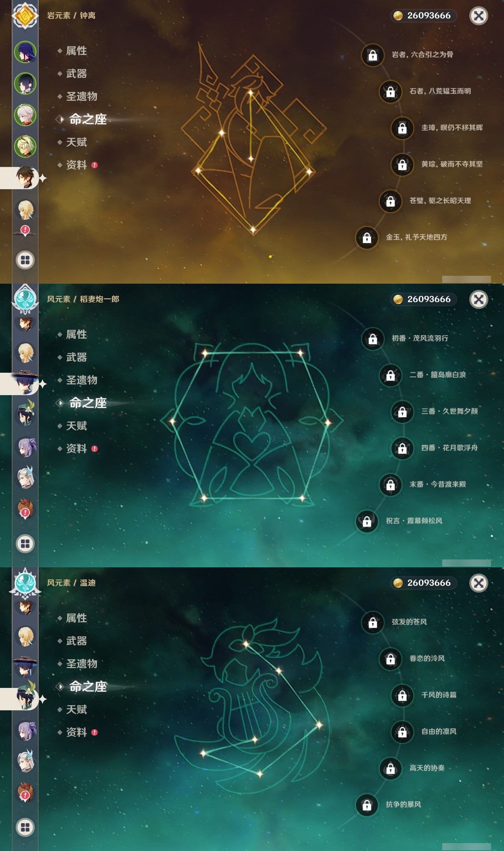The height and width of the screenshot is (851, 504).
Task: Select the locked 抗争的暴风 constellation icon
Action: tap(367, 805)
